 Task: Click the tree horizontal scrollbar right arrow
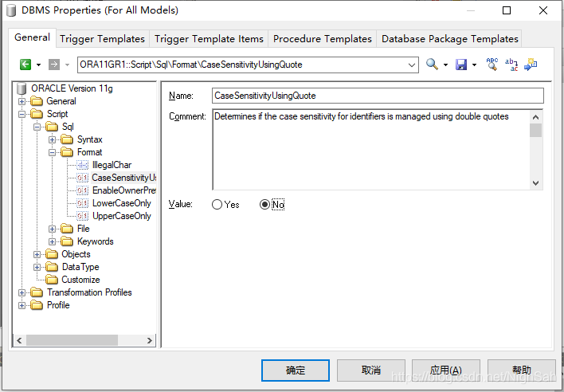click(150, 340)
